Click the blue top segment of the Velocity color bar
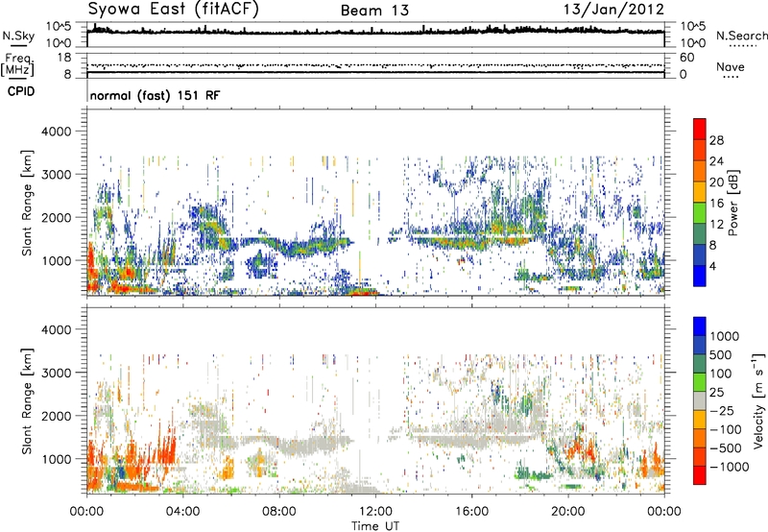 click(700, 326)
